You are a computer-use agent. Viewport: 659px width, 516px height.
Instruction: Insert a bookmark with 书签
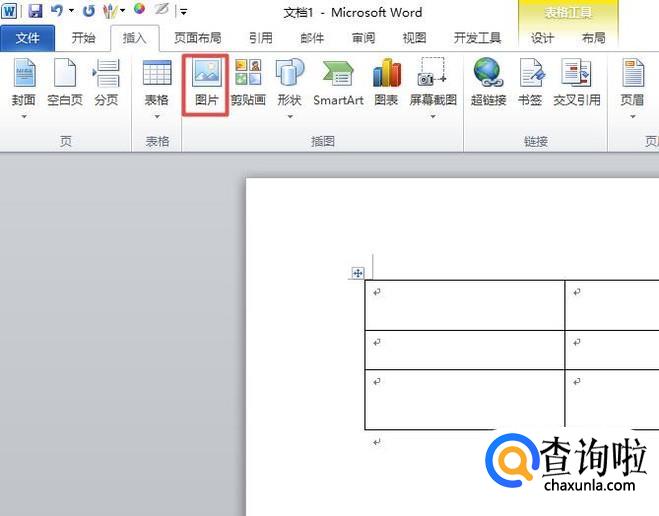click(530, 82)
